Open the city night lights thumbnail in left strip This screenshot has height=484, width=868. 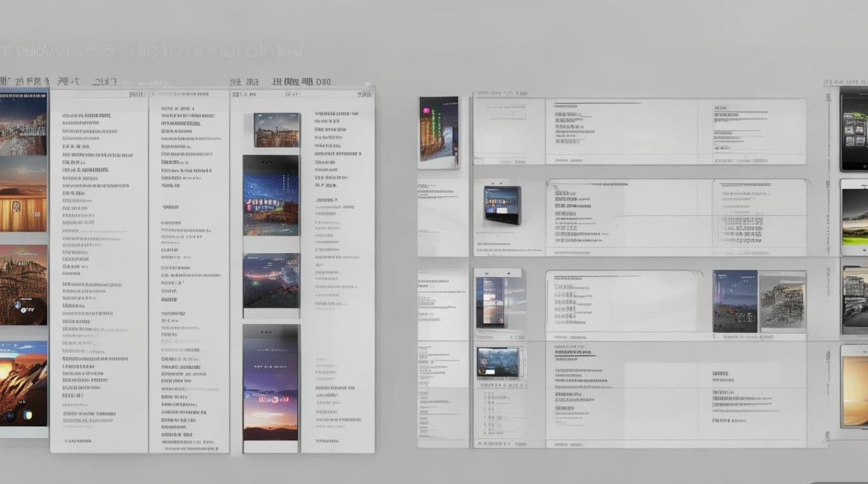pyautogui.click(x=23, y=124)
